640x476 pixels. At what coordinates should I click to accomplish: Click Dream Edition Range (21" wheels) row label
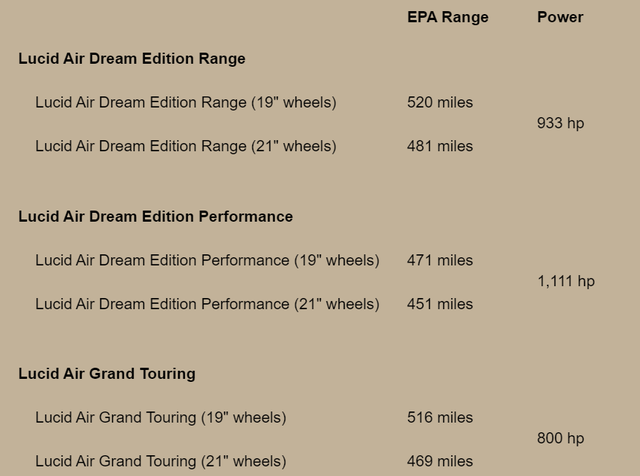[x=185, y=146]
